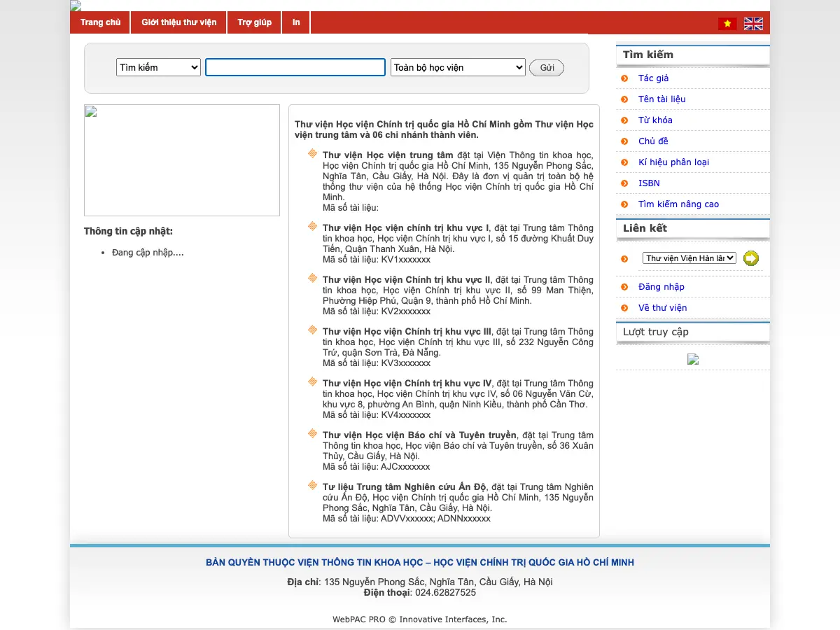Click 'Liên kết' sidebar heading
Image resolution: width=840 pixels, height=630 pixels.
(645, 228)
